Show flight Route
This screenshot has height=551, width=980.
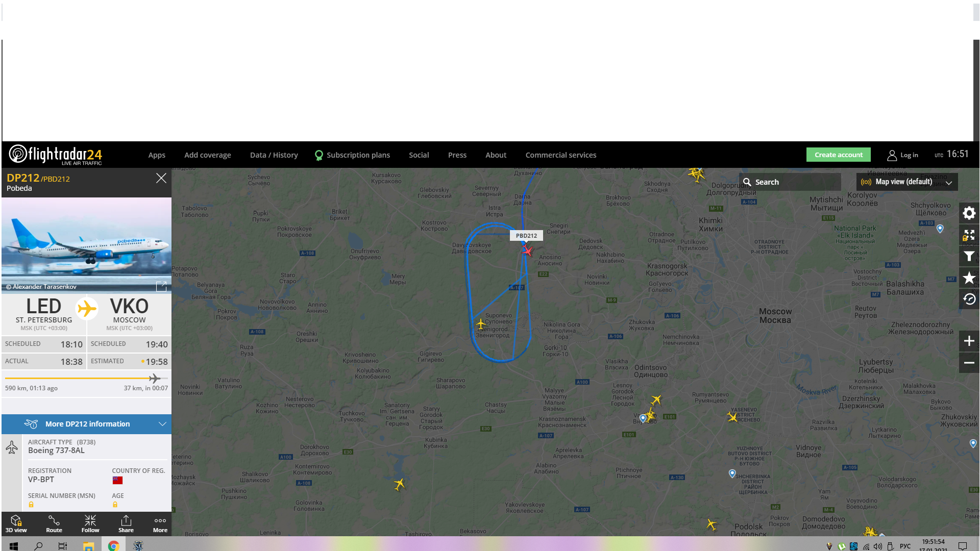54,524
